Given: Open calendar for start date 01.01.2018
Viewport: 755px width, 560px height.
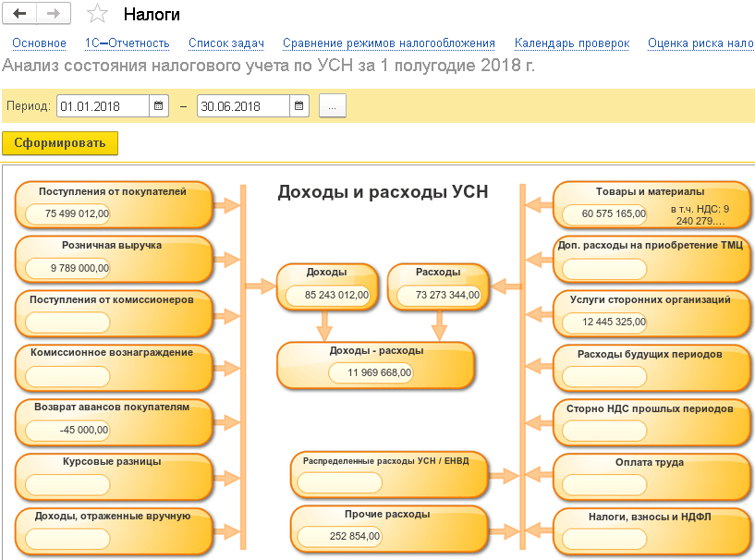Looking at the screenshot, I should tap(159, 106).
